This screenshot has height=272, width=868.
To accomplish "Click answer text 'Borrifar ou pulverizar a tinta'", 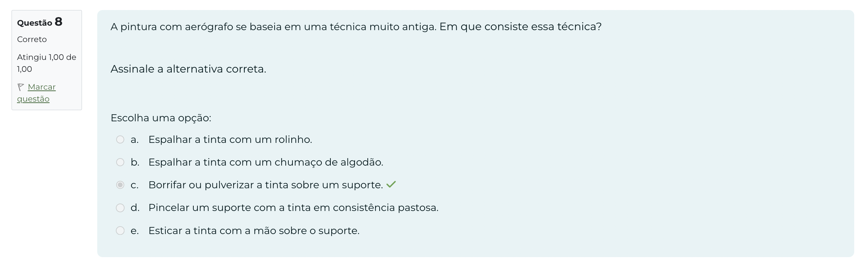I will tap(265, 185).
